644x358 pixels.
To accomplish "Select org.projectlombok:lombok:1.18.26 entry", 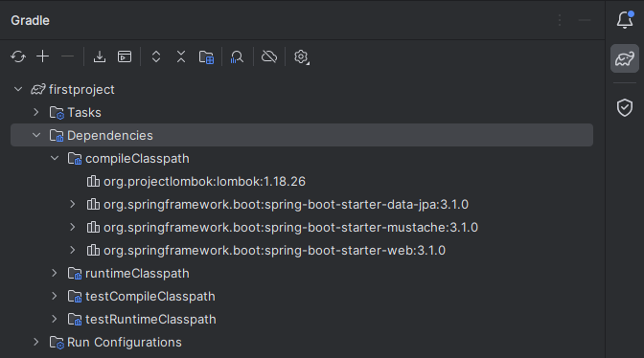I will [302, 181].
